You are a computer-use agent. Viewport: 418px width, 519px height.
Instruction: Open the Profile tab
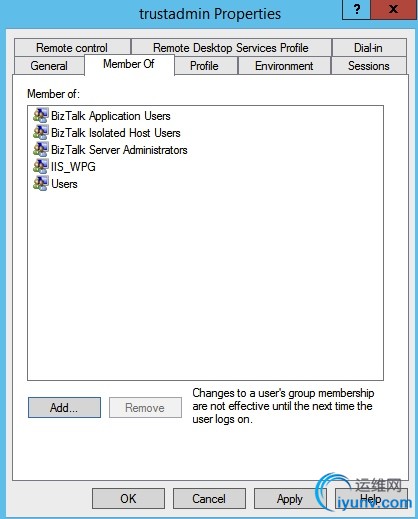(205, 65)
